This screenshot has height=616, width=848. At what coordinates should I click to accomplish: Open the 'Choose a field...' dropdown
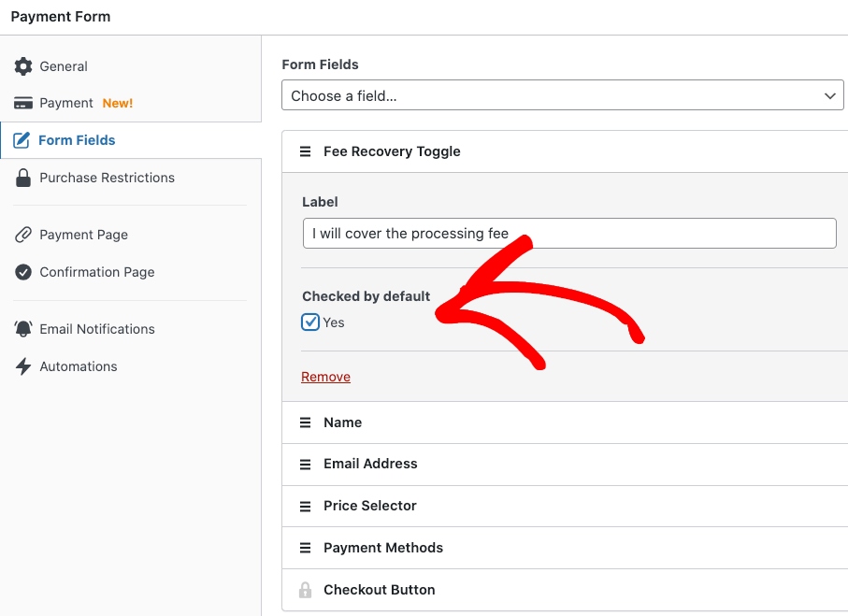(x=563, y=95)
